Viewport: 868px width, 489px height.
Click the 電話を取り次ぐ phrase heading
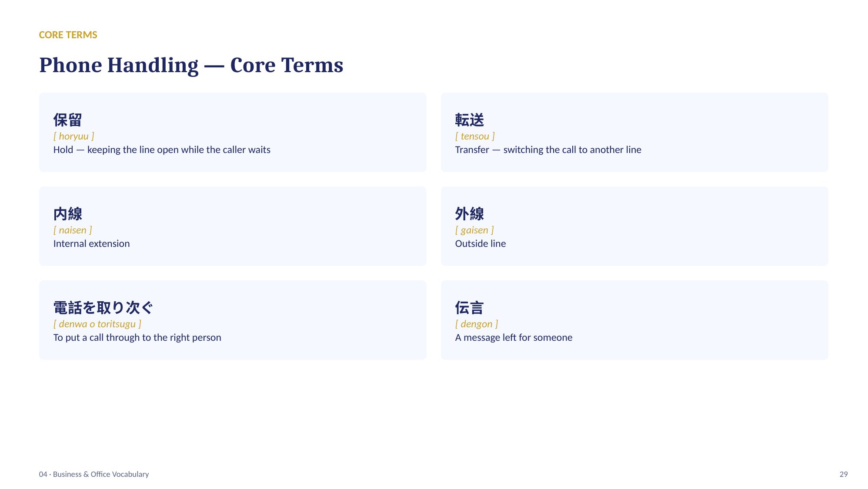(103, 308)
